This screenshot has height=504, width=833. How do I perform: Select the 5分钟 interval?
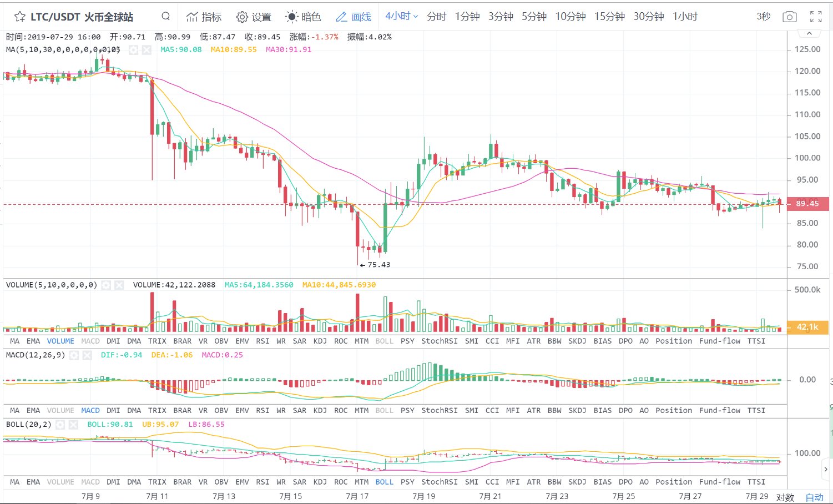(x=534, y=17)
